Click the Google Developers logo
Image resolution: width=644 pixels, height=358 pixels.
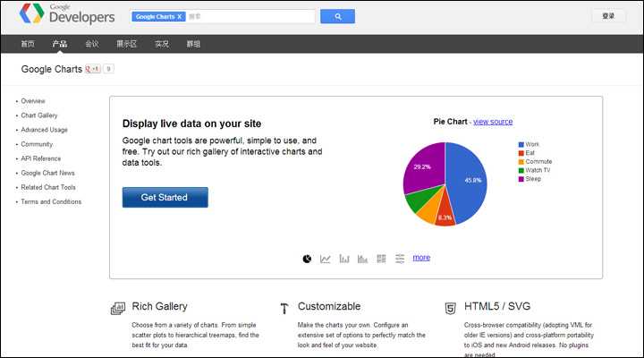tap(67, 14)
